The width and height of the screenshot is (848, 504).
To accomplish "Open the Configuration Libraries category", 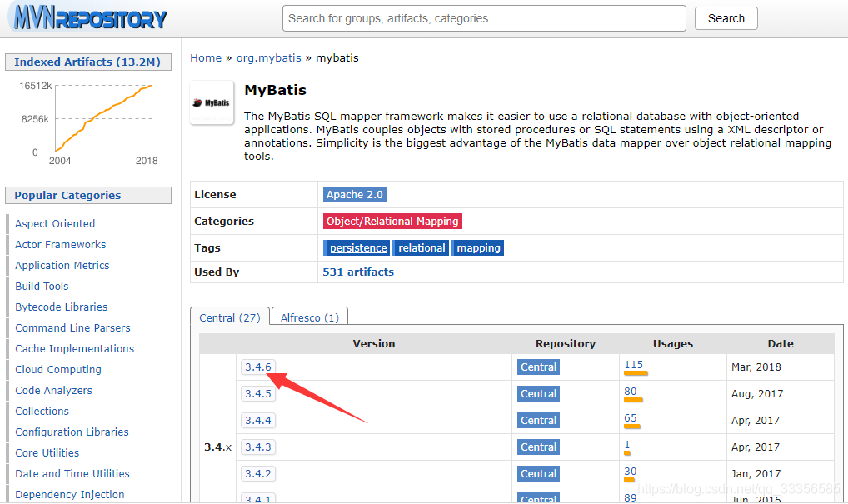I will [72, 432].
